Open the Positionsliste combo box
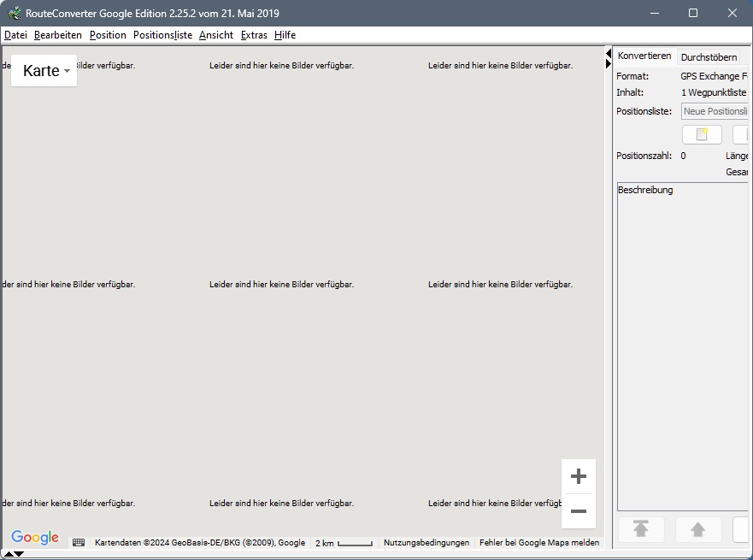753x560 pixels. tap(715, 112)
